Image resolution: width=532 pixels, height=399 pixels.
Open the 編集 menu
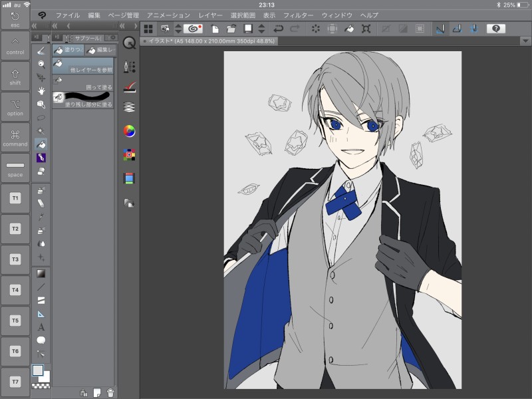click(x=94, y=15)
